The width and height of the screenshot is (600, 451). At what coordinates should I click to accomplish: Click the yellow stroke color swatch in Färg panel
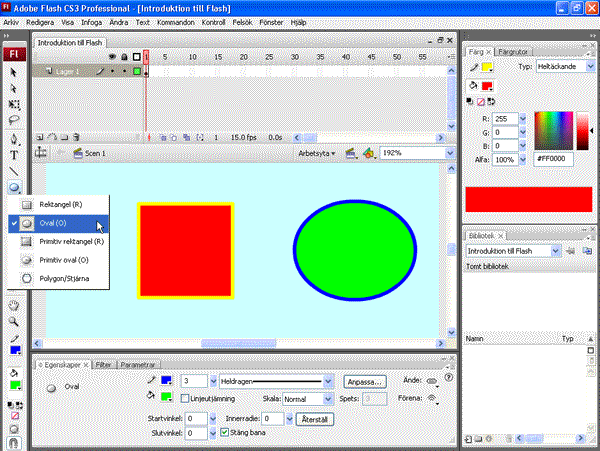click(487, 67)
